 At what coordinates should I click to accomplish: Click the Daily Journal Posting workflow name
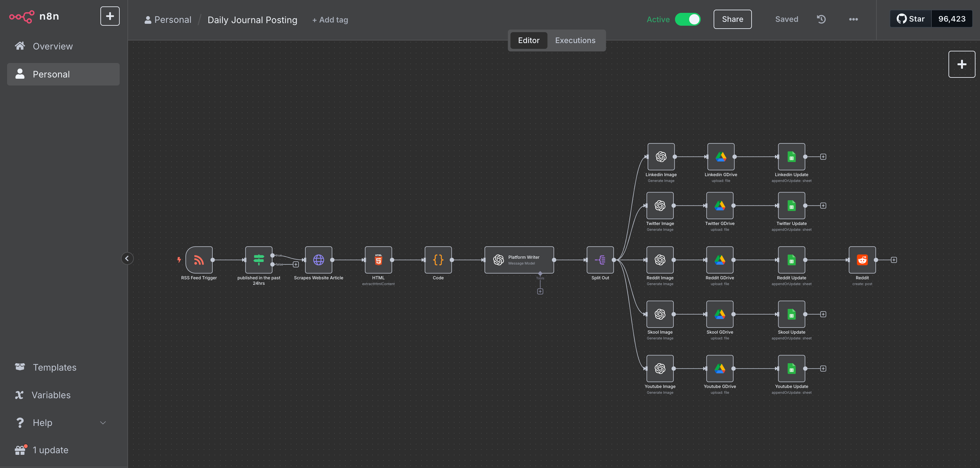pyautogui.click(x=252, y=20)
